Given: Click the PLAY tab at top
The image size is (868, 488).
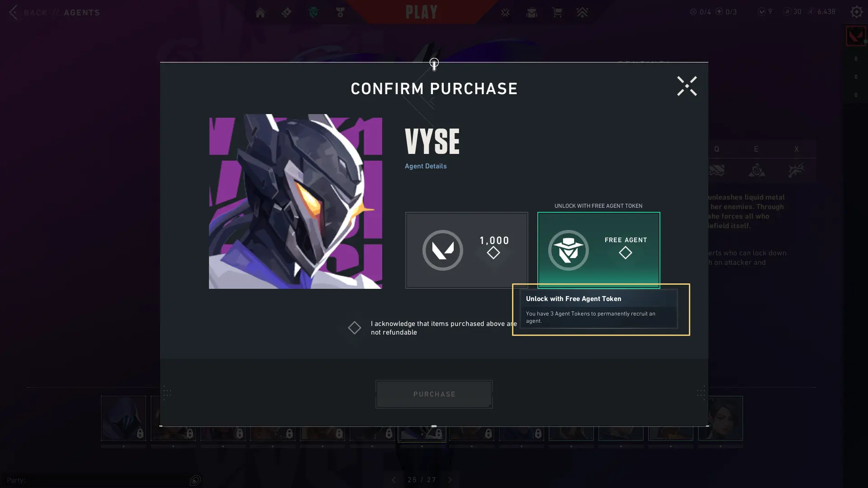Looking at the screenshot, I should (x=421, y=12).
